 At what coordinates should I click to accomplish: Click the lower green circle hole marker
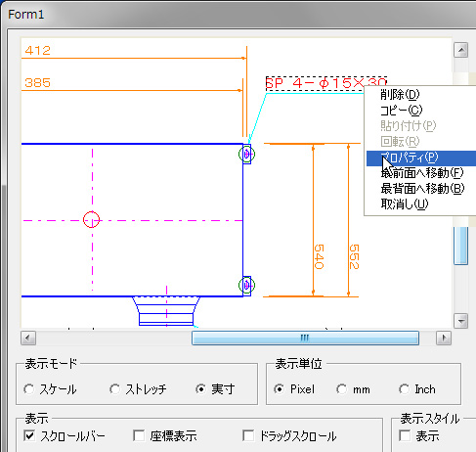[x=246, y=285]
